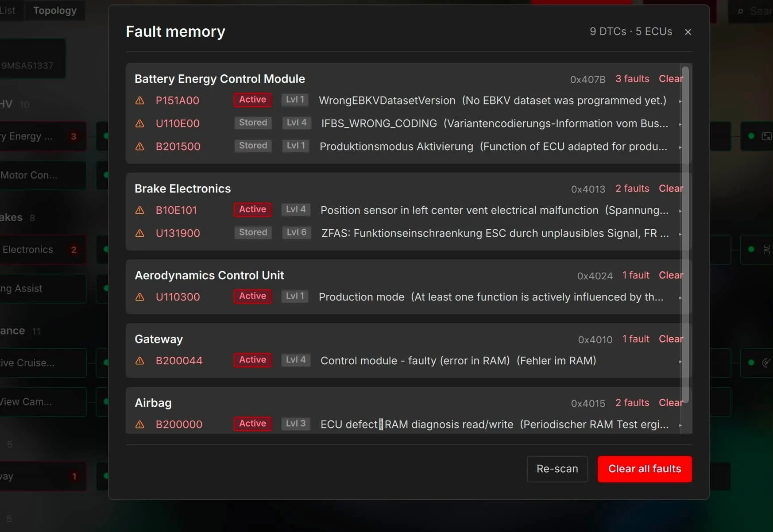
Task: Expand the P151A00 fault row arrow
Action: tap(680, 101)
